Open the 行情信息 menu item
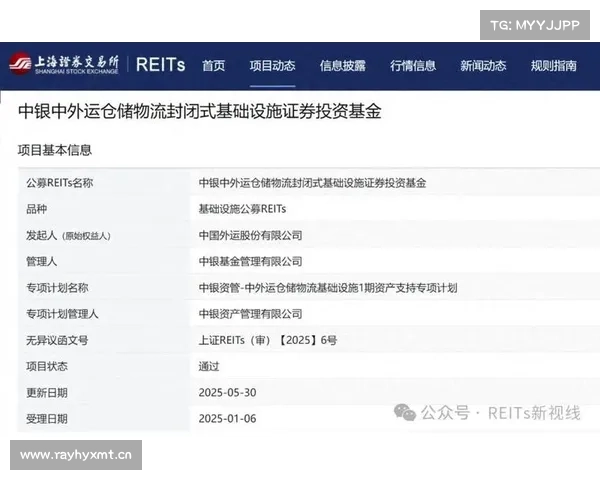Viewport: 600px width, 480px height. (x=413, y=65)
